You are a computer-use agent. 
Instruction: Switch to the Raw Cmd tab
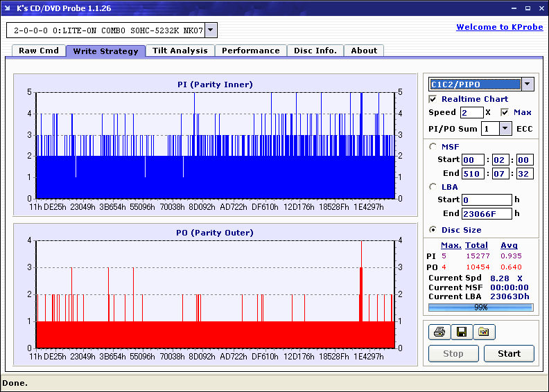click(38, 51)
